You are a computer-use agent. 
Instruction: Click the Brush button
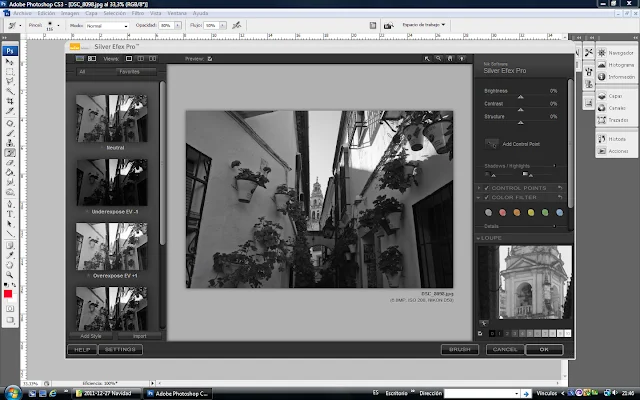tap(460, 349)
